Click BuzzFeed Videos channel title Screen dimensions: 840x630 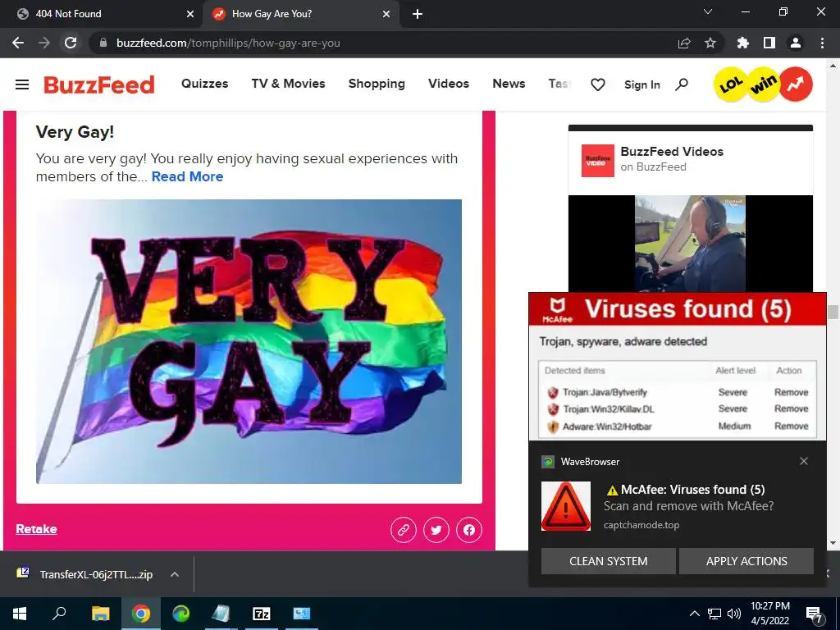(672, 152)
